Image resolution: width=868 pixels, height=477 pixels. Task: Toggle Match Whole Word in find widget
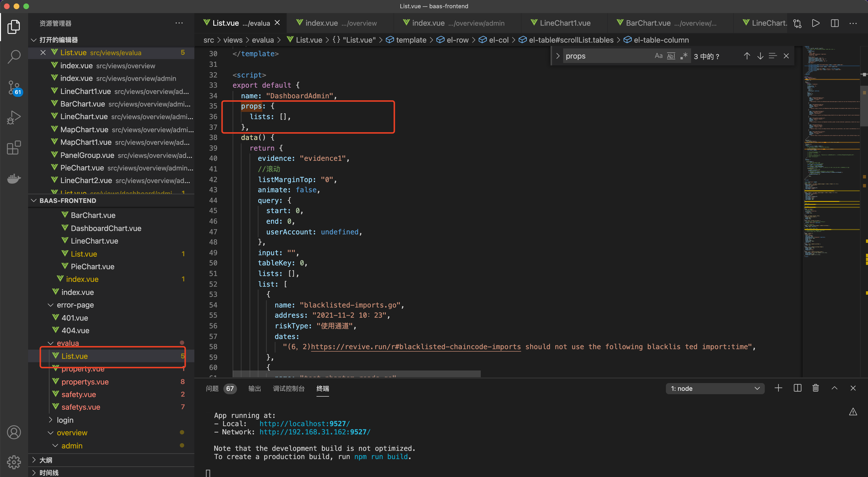click(671, 56)
